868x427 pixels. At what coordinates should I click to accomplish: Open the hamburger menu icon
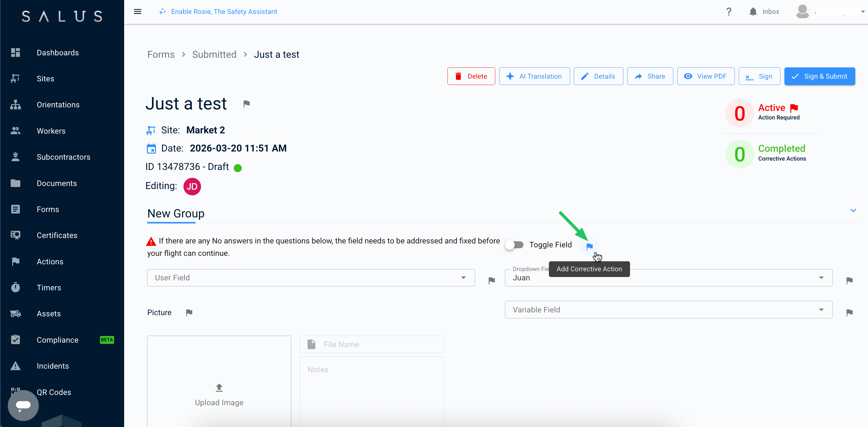pos(137,11)
